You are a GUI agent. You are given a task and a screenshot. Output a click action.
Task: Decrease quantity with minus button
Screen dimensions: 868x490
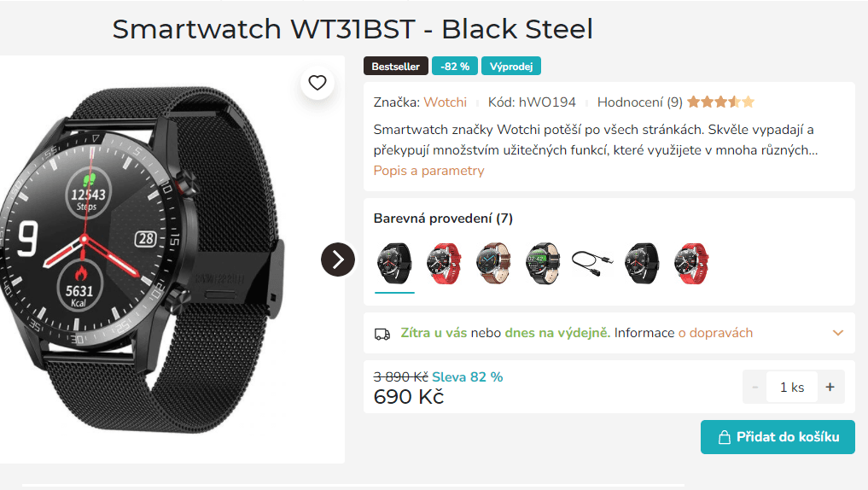point(755,387)
